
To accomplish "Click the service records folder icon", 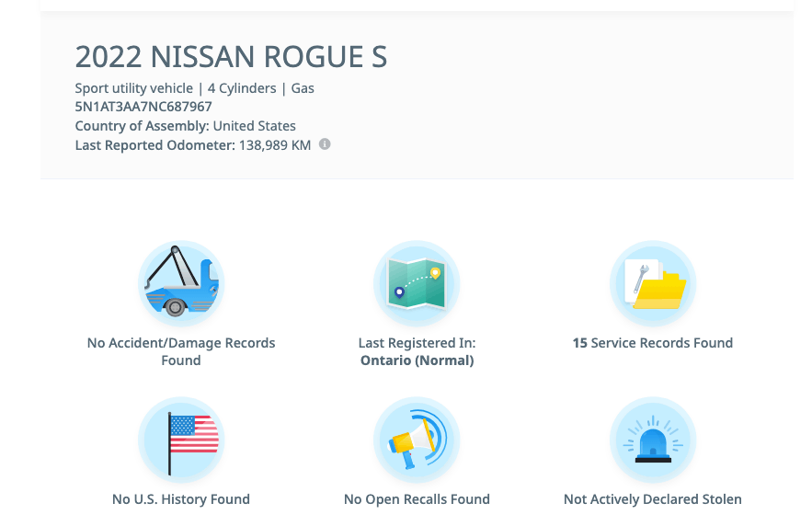I will click(653, 283).
